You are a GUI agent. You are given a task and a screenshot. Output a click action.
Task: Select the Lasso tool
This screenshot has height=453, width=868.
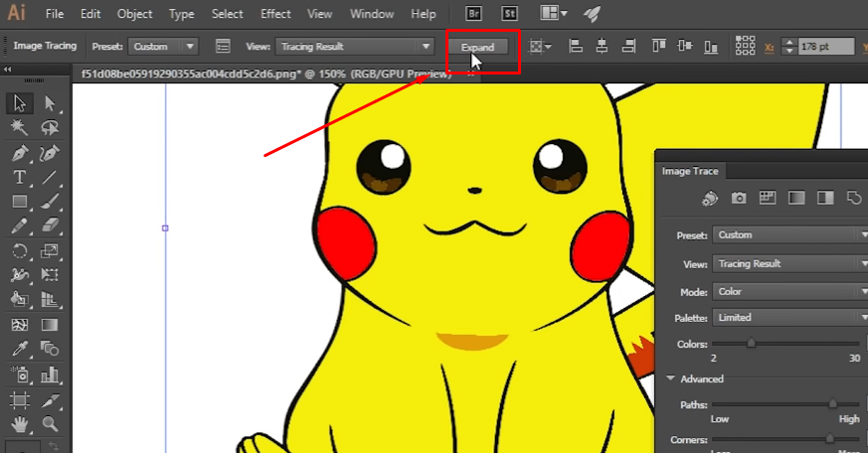tap(50, 128)
